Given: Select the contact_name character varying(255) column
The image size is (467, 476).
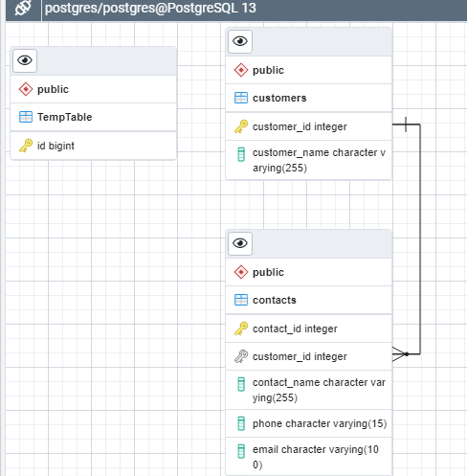Looking at the screenshot, I should [308, 390].
